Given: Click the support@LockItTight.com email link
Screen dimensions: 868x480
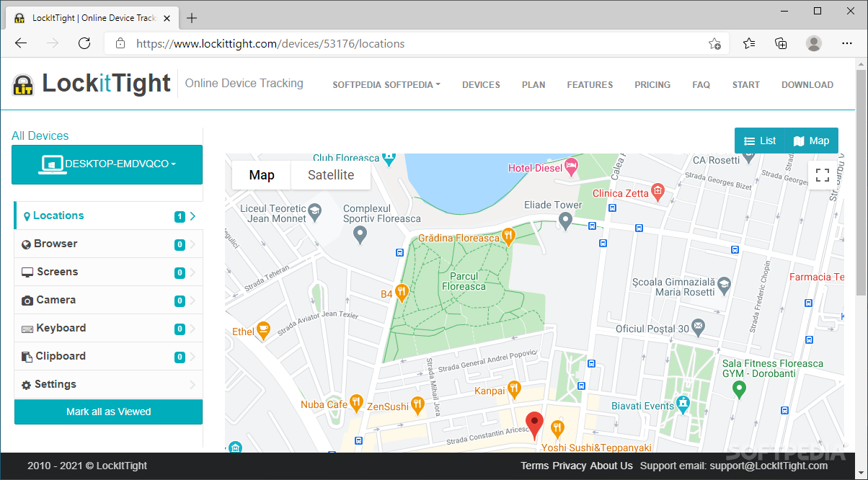Looking at the screenshot, I should 769,466.
